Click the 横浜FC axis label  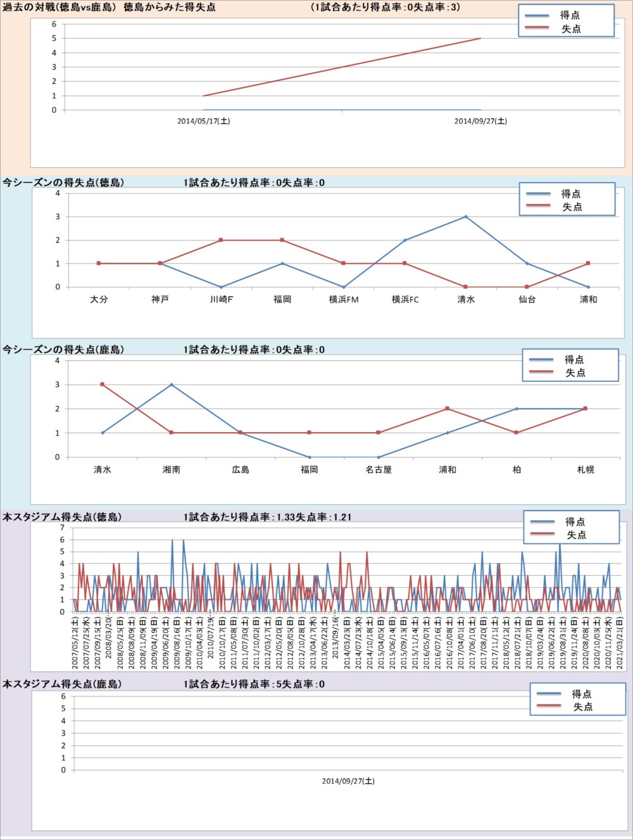pos(405,300)
